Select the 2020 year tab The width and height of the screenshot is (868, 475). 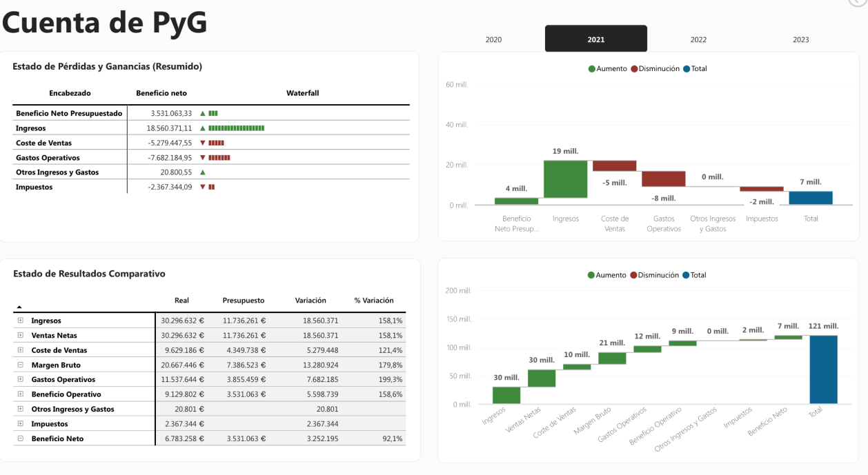(493, 39)
